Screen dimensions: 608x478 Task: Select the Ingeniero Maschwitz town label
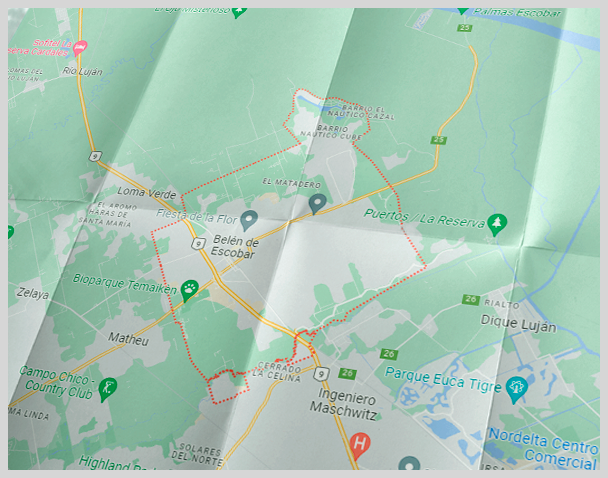[x=342, y=402]
